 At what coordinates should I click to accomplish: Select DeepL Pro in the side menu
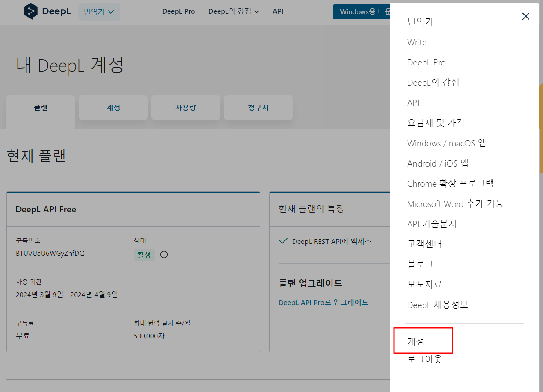tap(426, 62)
